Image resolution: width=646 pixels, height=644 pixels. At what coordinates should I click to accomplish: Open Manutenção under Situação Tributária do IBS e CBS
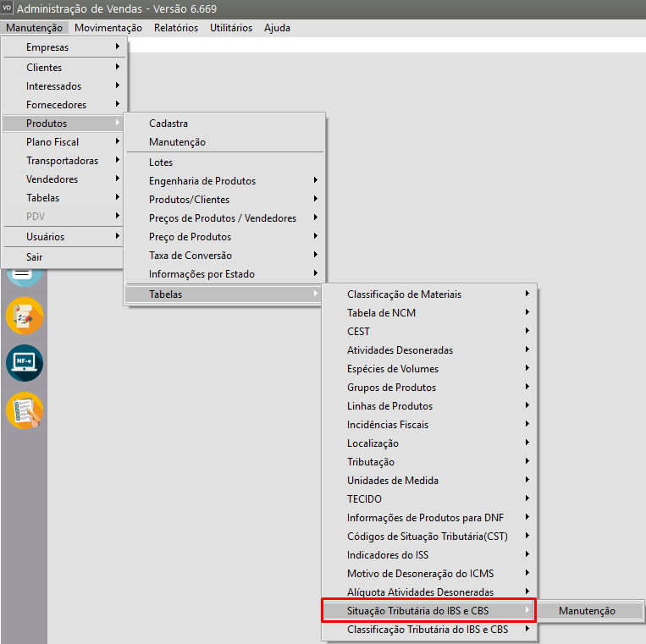tap(588, 611)
